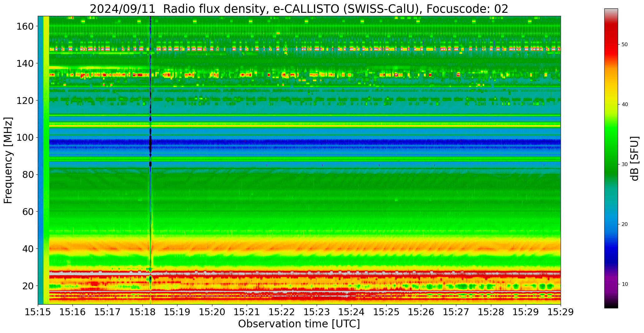Screen dimensions: 644x333
Task: Click the colorbar tick label 30
Action: pyautogui.click(x=625, y=164)
